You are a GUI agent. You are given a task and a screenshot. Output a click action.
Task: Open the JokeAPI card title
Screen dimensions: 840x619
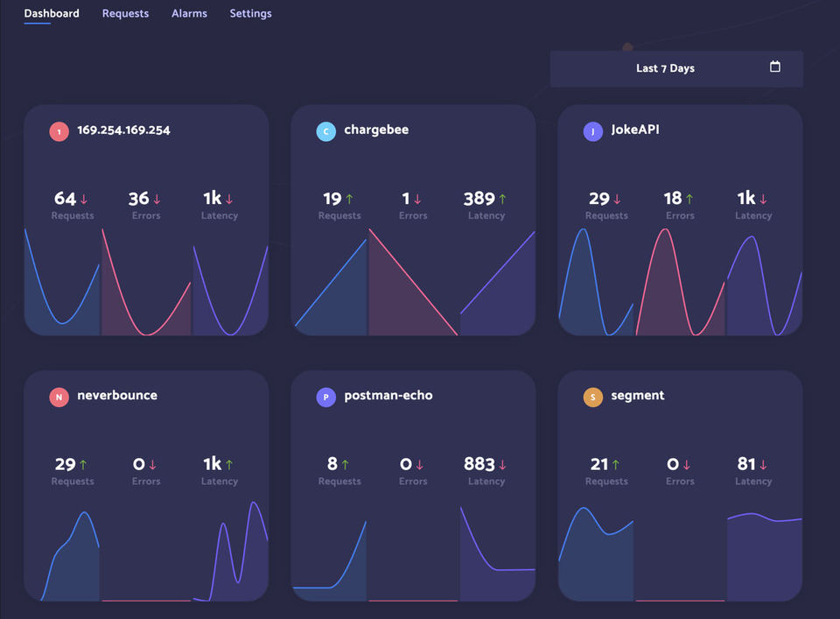point(635,130)
